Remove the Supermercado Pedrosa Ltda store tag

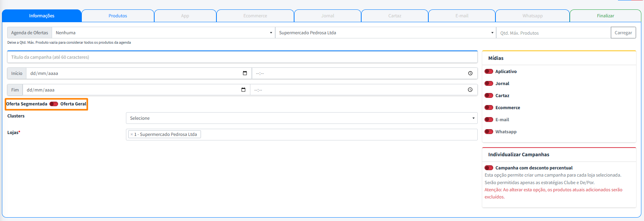click(132, 134)
